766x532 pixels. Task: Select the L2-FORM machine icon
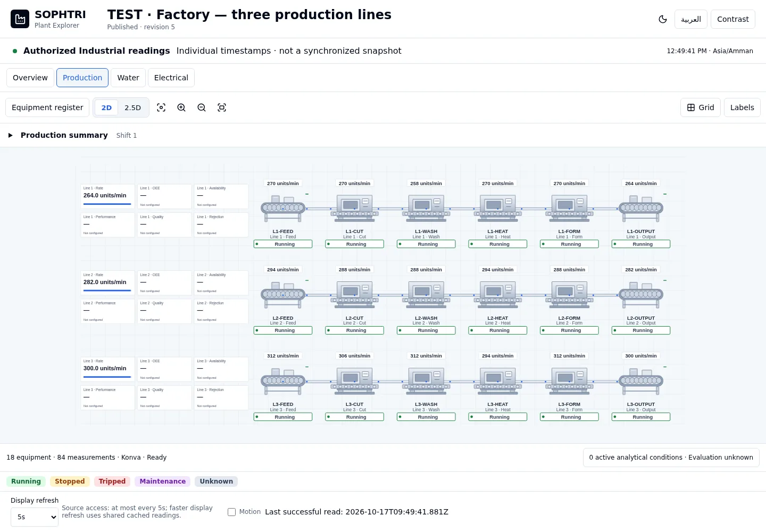pos(569,295)
